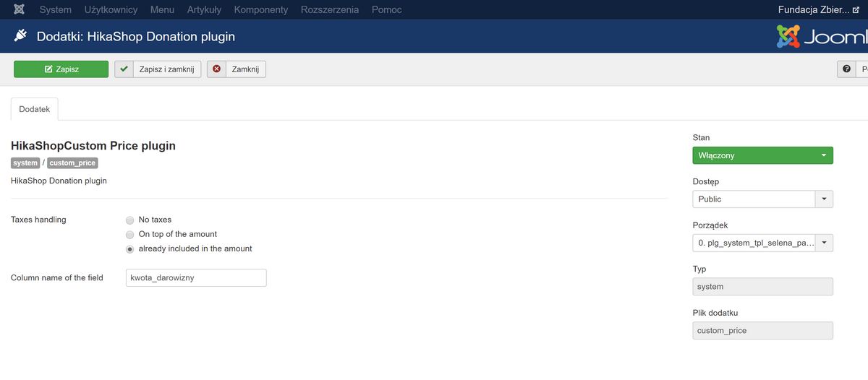Click the help question mark icon
This screenshot has height=380, width=868.
tap(846, 69)
